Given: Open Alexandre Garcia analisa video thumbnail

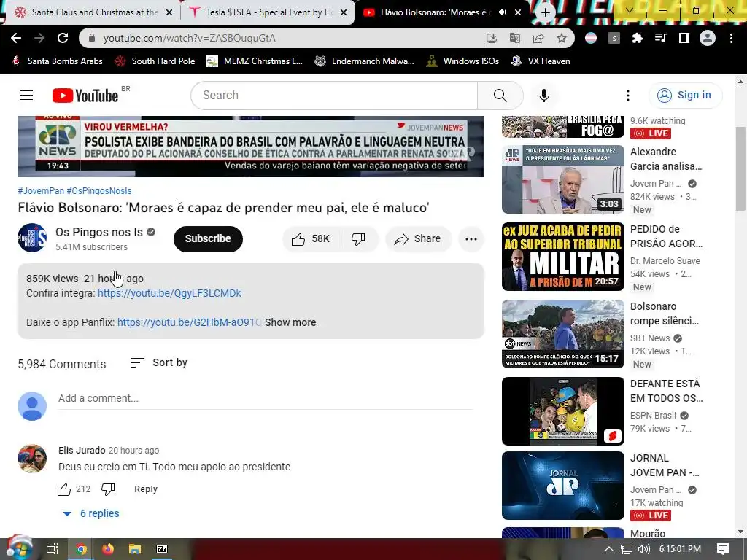Looking at the screenshot, I should coord(563,179).
